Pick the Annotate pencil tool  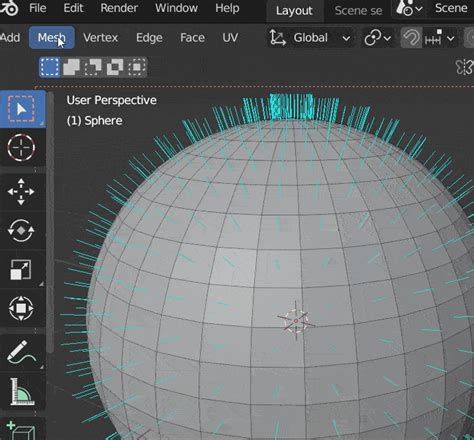(22, 352)
